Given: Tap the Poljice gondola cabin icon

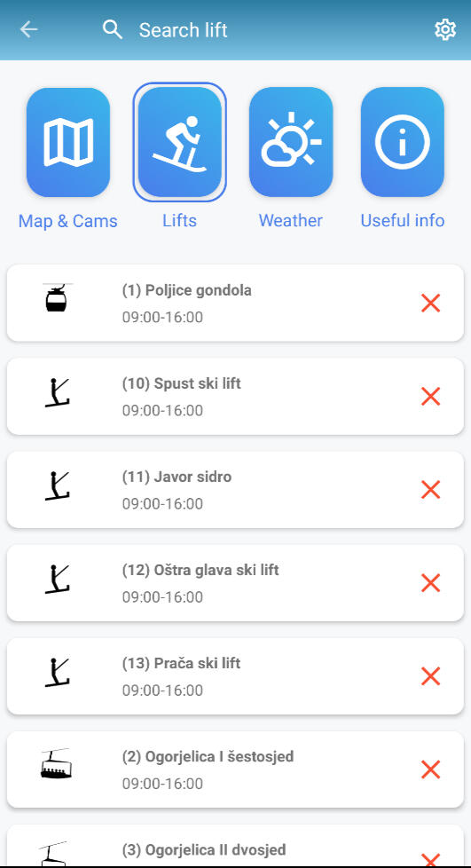Looking at the screenshot, I should (56, 298).
